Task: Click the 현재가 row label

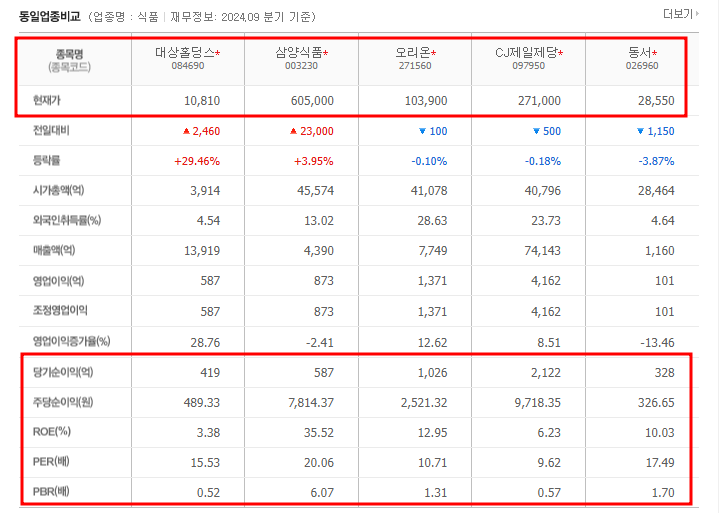Action: 46,100
